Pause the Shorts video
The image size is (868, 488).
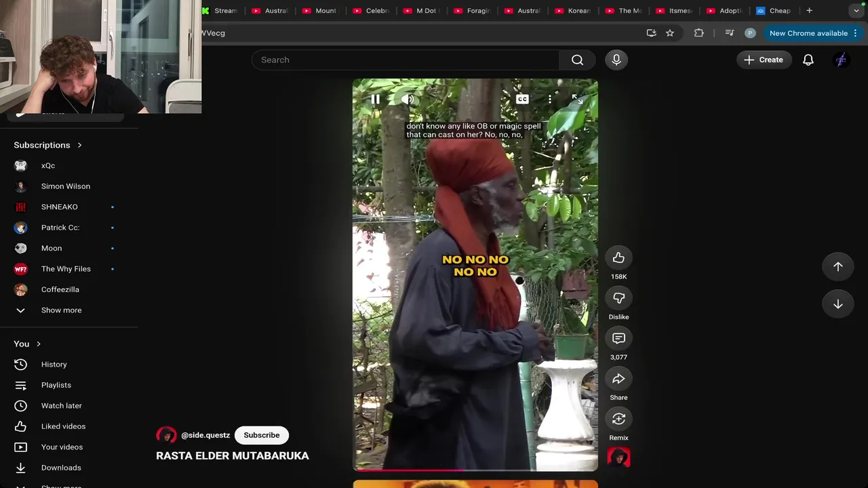(375, 99)
